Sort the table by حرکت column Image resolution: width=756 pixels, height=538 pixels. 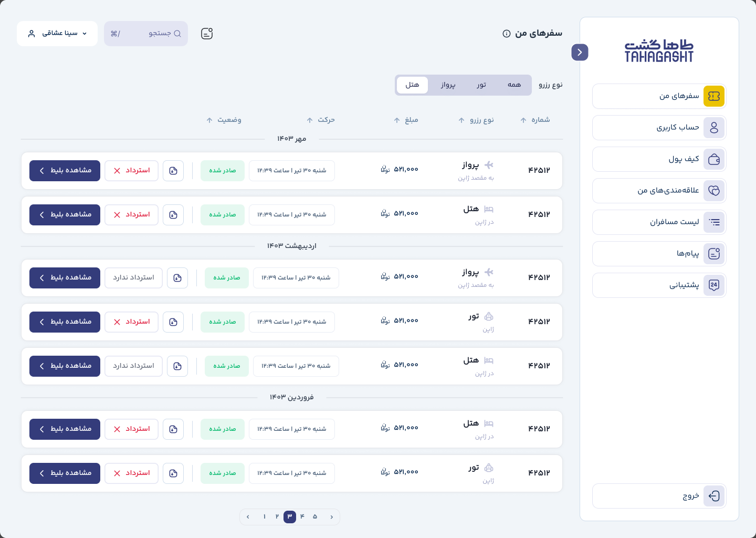point(321,120)
